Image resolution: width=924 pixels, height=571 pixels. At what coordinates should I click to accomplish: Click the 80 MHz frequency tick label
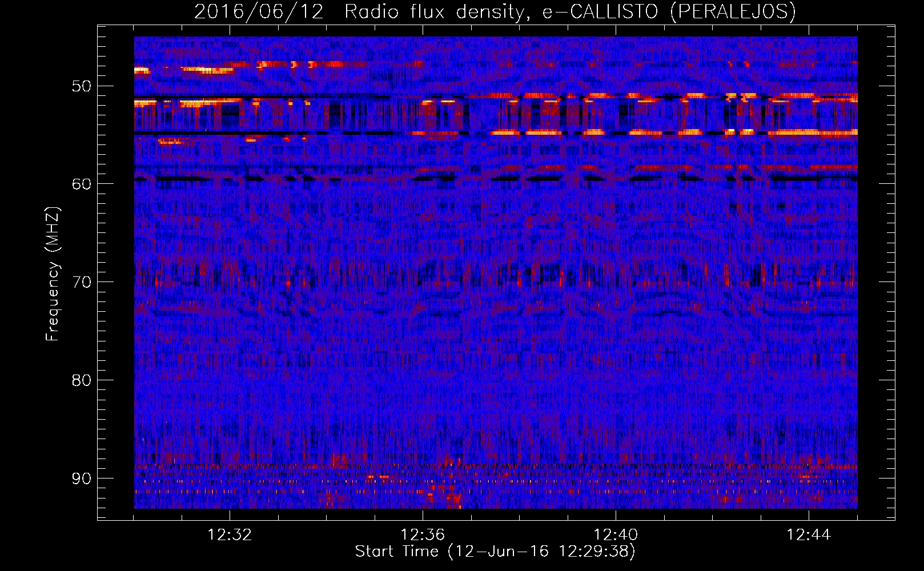(x=81, y=380)
